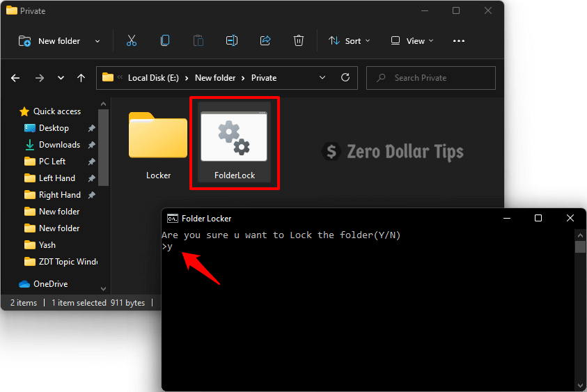
Task: Click the Private window folder title icon
Action: (x=12, y=10)
